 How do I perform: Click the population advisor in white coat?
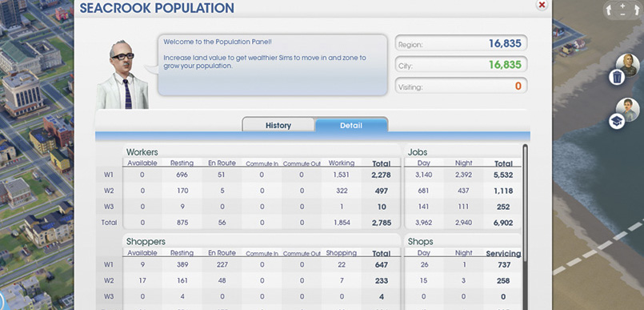tap(123, 74)
